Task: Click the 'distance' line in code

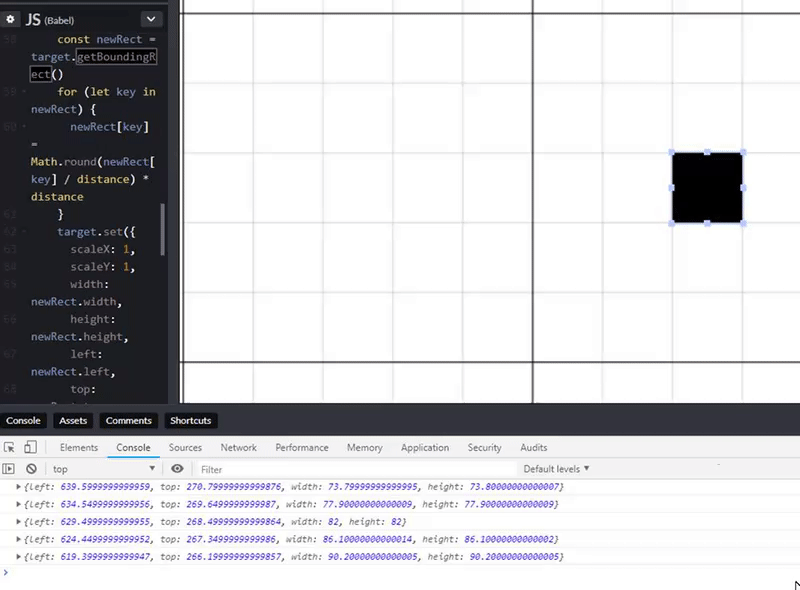Action: click(x=57, y=196)
